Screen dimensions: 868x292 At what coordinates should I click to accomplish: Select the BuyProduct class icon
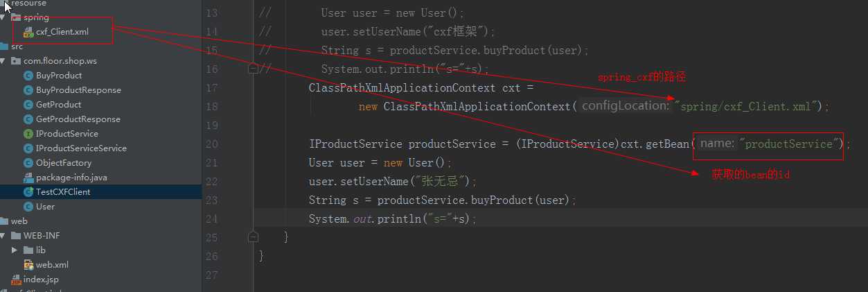(28, 76)
